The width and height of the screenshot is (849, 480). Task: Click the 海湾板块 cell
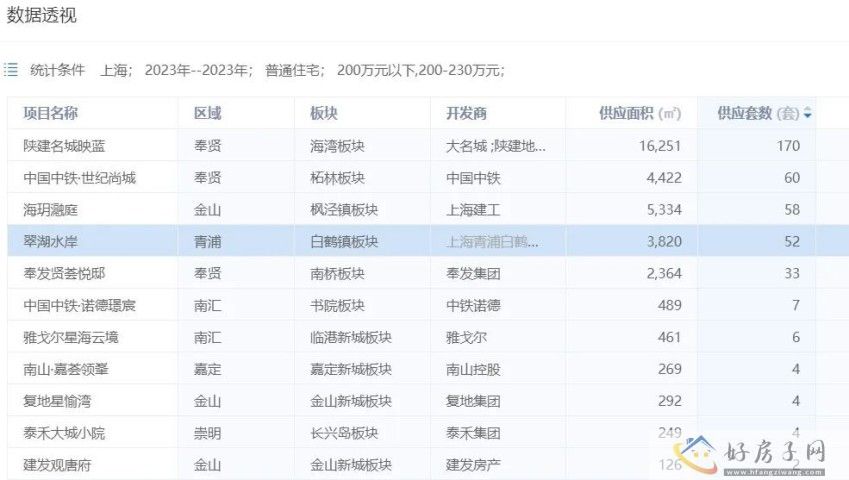click(337, 146)
